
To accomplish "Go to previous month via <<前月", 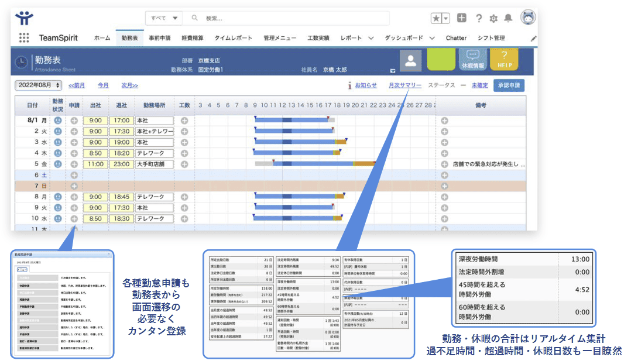I will [x=76, y=85].
